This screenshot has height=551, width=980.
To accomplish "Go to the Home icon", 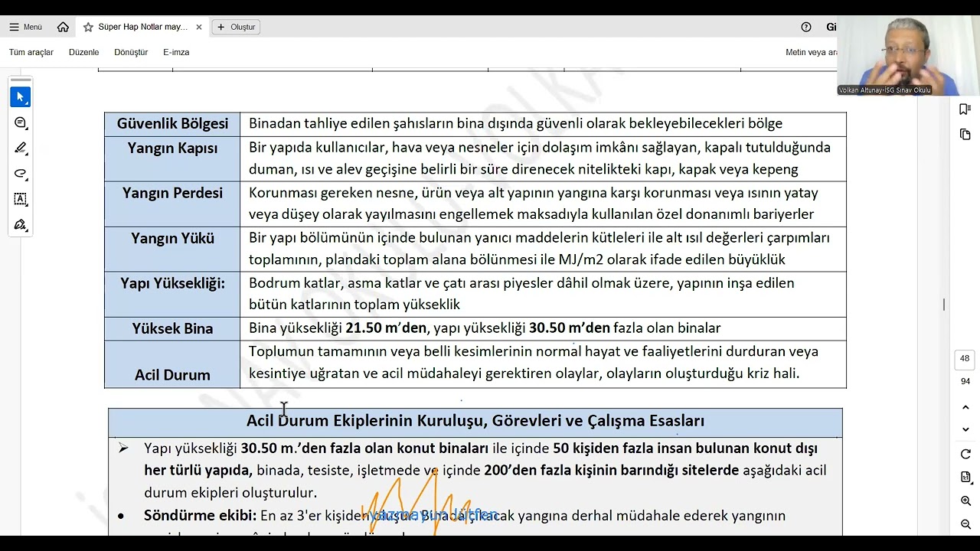I will point(63,27).
